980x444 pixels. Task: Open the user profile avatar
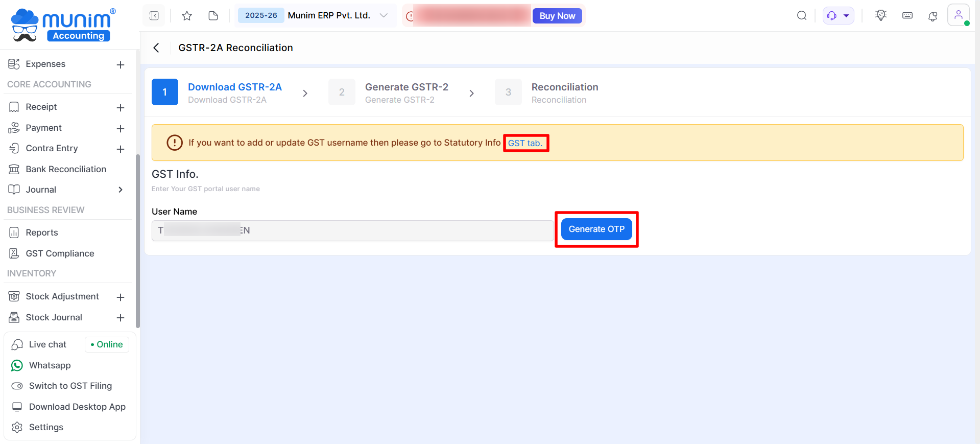pyautogui.click(x=959, y=15)
